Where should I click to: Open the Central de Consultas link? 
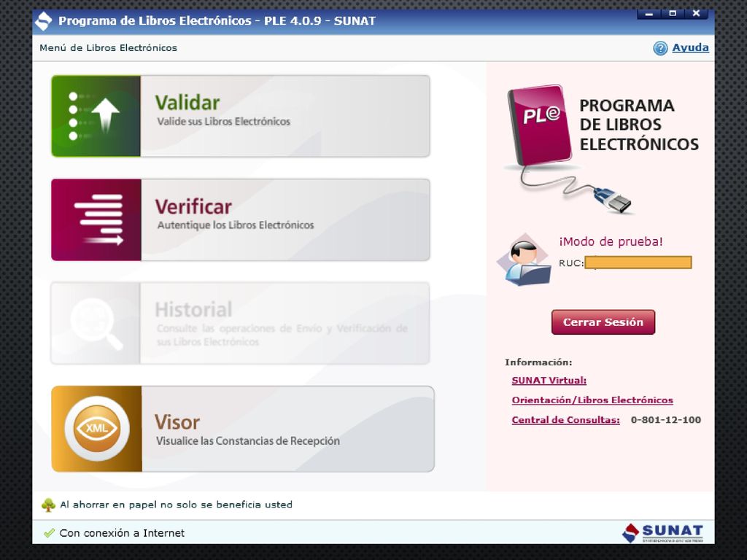click(565, 420)
